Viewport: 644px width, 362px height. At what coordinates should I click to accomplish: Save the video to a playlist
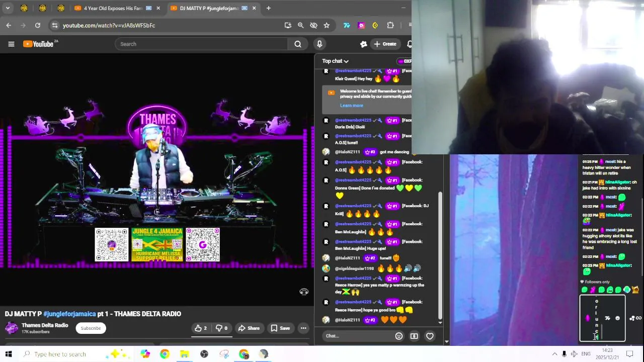(x=280, y=328)
